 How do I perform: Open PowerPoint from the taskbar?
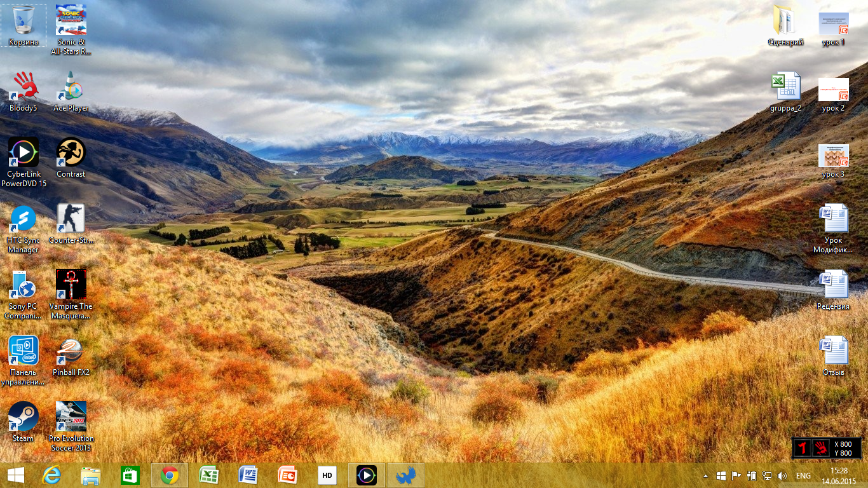pyautogui.click(x=288, y=475)
